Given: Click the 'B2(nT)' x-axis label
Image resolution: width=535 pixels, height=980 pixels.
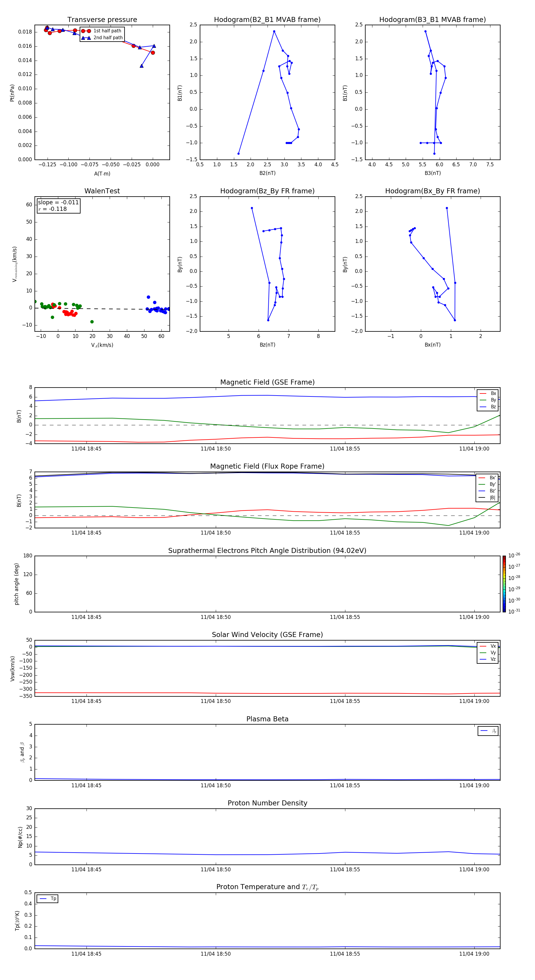Looking at the screenshot, I should click(267, 173).
